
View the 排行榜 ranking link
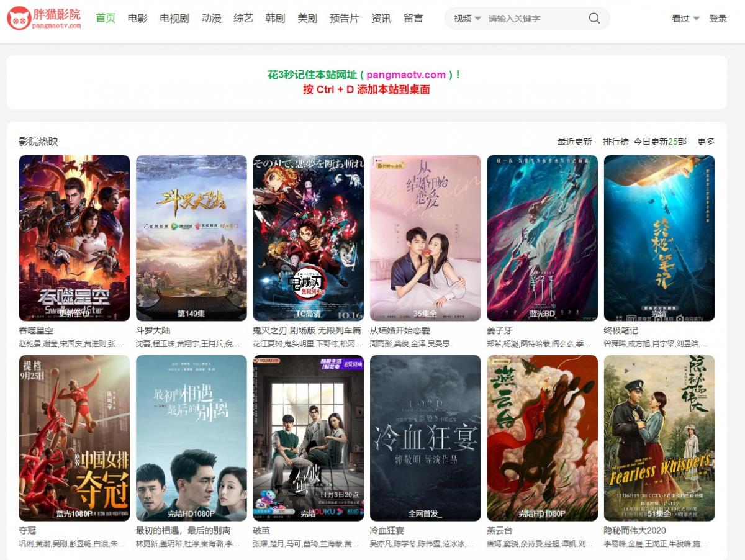[615, 142]
